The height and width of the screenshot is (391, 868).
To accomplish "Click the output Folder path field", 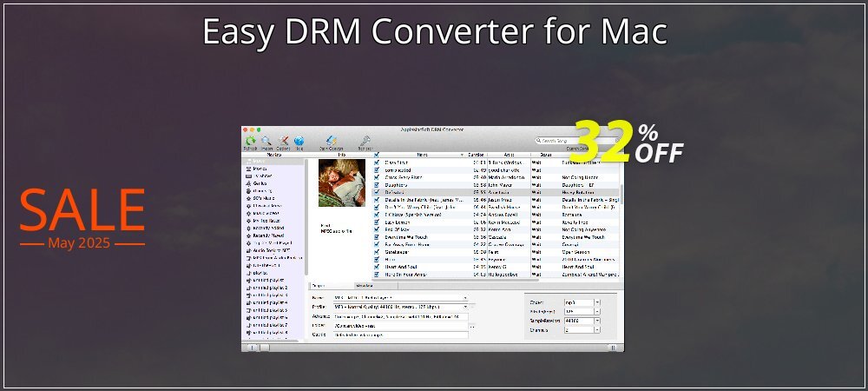I will pyautogui.click(x=401, y=326).
